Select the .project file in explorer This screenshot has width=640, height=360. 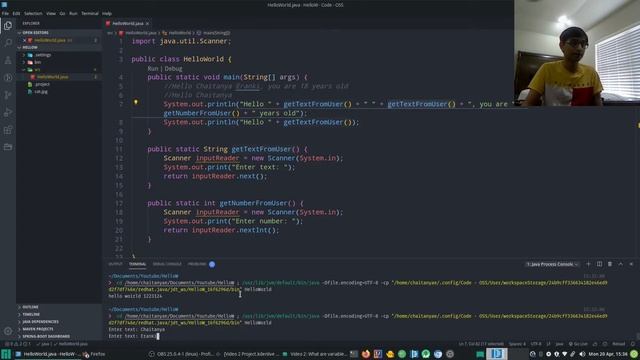coord(42,84)
